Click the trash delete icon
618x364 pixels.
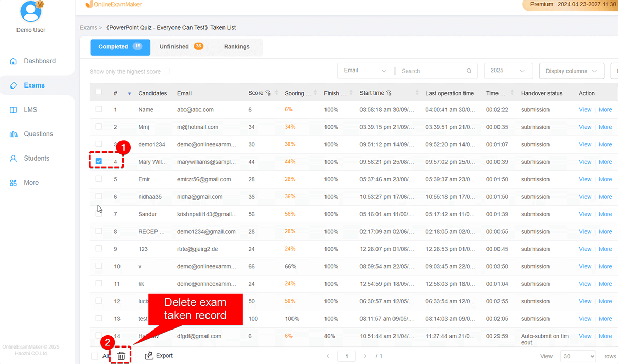121,356
